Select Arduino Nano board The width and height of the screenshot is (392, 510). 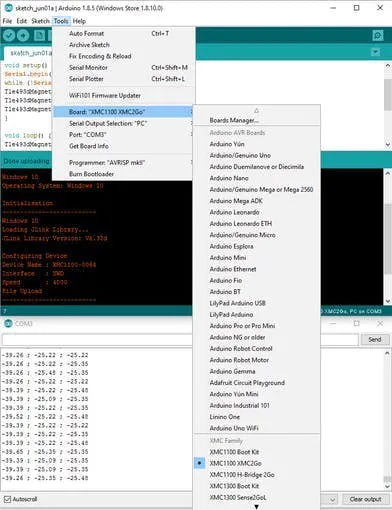pos(257,178)
